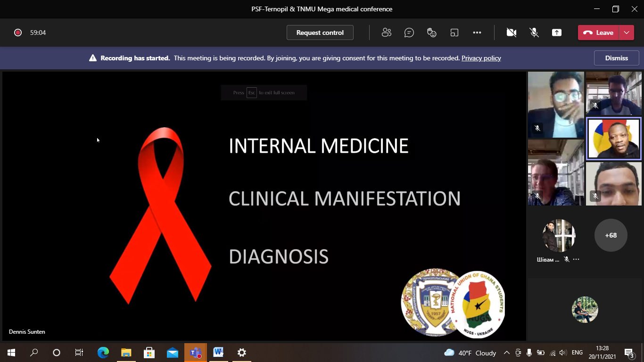Open the More actions ellipsis menu
Image resolution: width=644 pixels, height=362 pixels.
click(477, 33)
